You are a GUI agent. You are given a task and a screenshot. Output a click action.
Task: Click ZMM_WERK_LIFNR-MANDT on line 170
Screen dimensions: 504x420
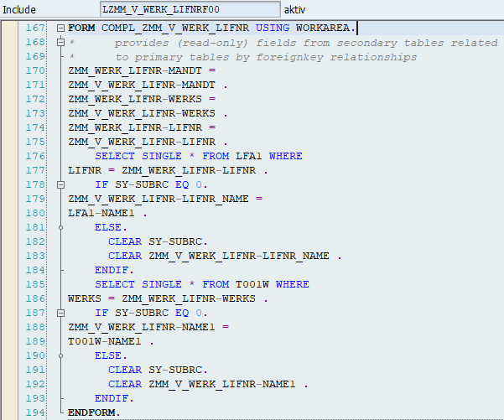(135, 70)
